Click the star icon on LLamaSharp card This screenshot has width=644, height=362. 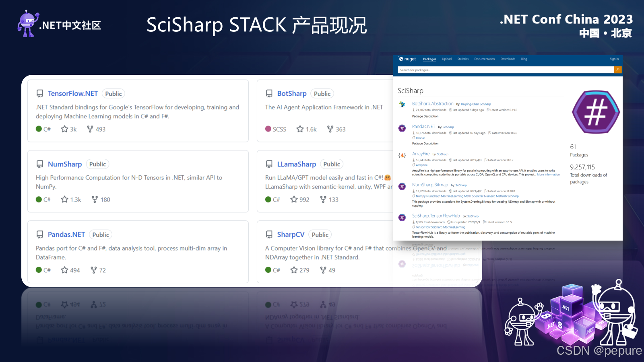[x=294, y=199]
